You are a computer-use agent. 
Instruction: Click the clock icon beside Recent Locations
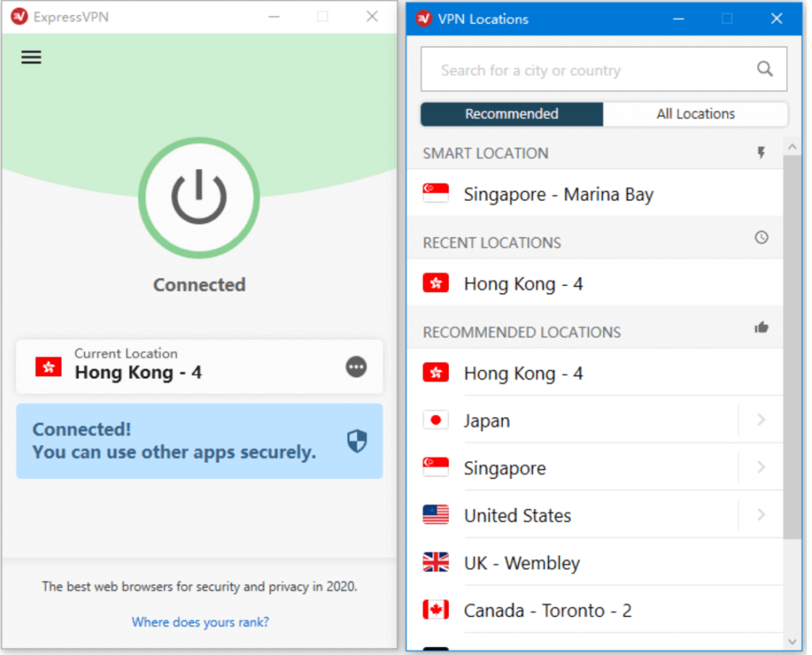click(x=761, y=238)
